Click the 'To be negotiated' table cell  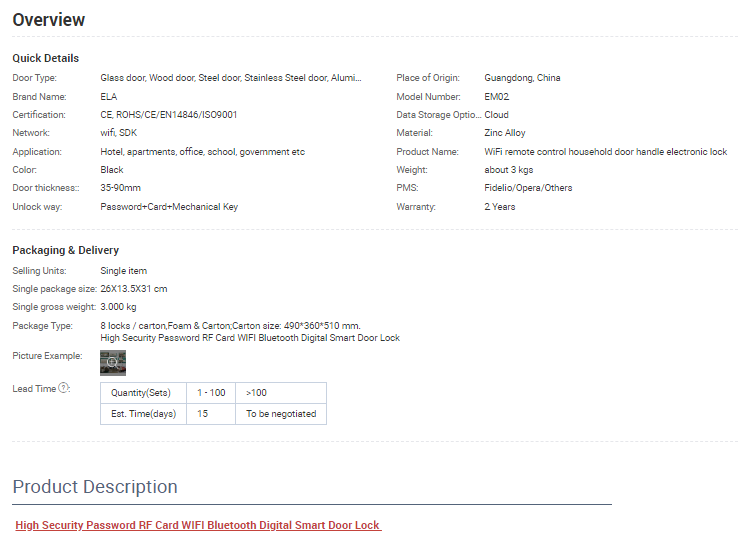click(x=280, y=413)
